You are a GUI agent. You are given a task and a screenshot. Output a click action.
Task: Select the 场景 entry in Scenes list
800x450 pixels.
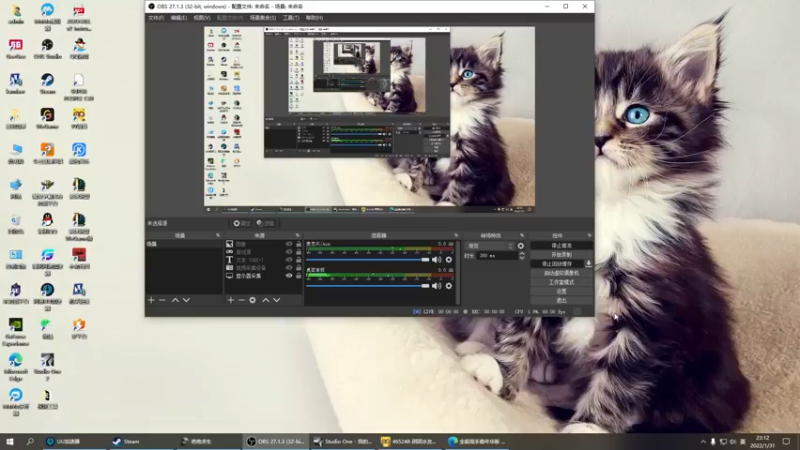click(x=184, y=244)
